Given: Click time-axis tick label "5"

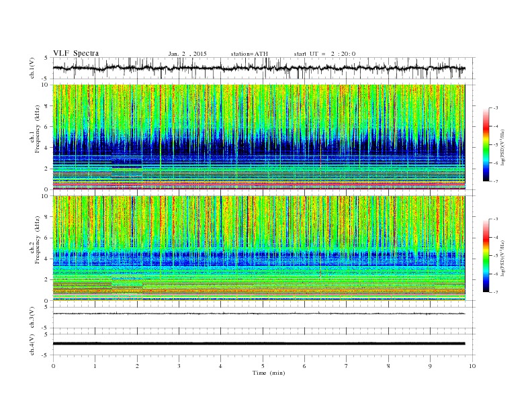Looking at the screenshot, I should pyautogui.click(x=263, y=366).
